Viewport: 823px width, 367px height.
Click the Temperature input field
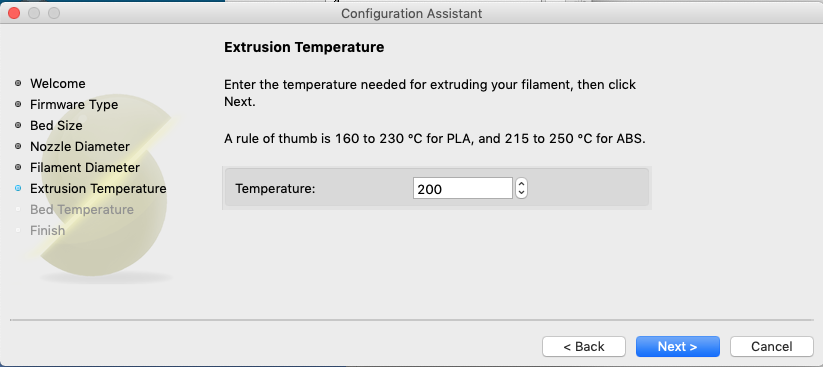point(462,188)
